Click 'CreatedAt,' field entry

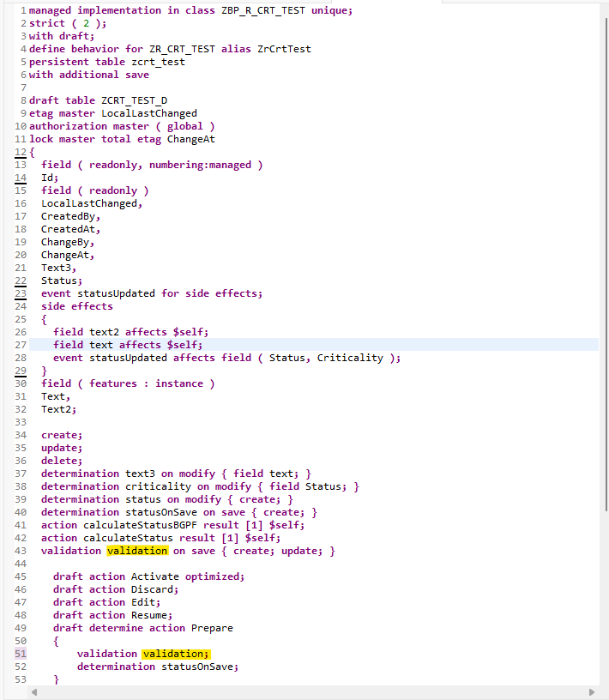(70, 229)
